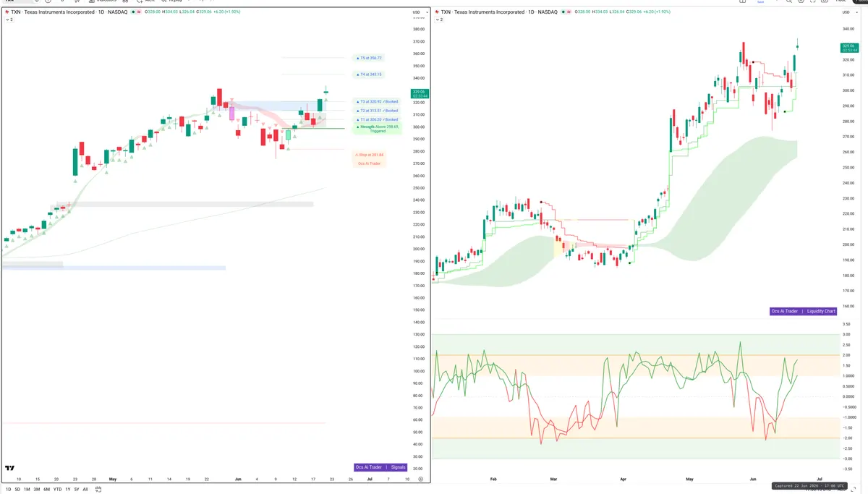Click green 329.06 price tag on right chart axis

click(x=849, y=48)
